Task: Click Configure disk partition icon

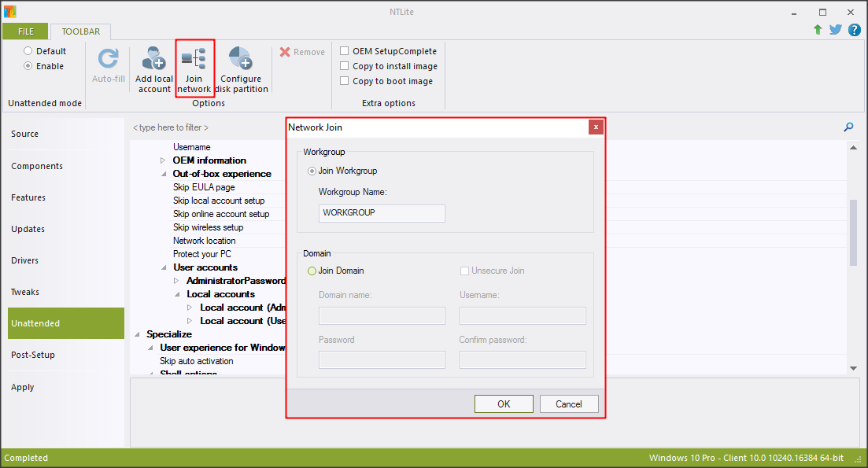Action: pyautogui.click(x=240, y=59)
